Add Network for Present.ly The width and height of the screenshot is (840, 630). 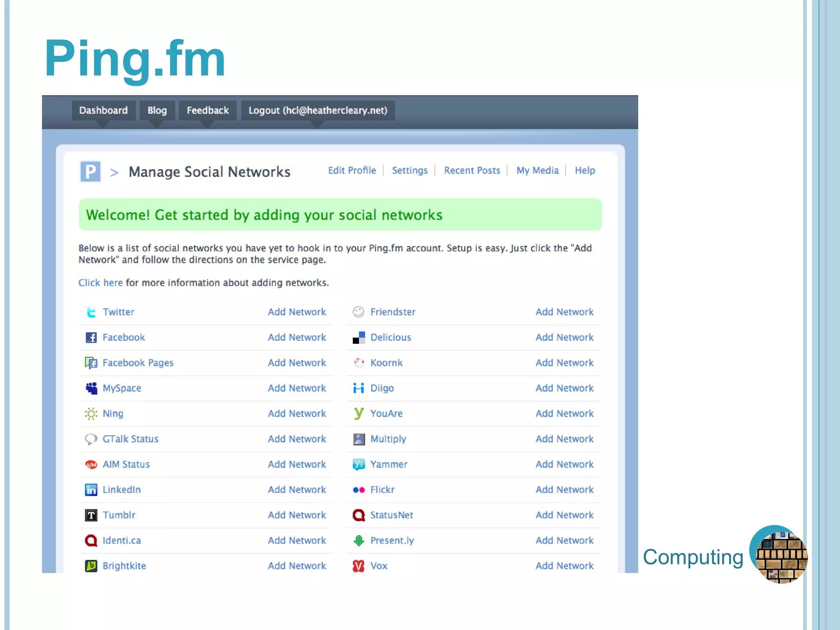[565, 541]
